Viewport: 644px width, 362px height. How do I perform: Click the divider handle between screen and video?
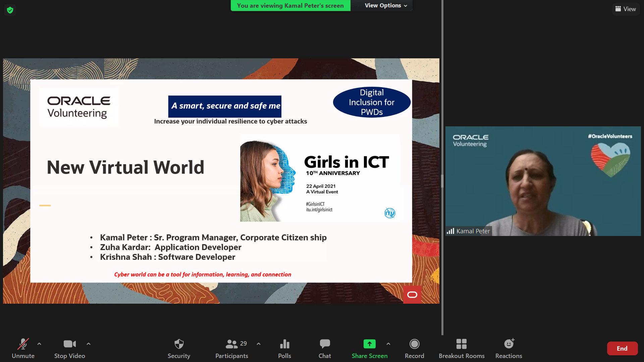[442, 181]
